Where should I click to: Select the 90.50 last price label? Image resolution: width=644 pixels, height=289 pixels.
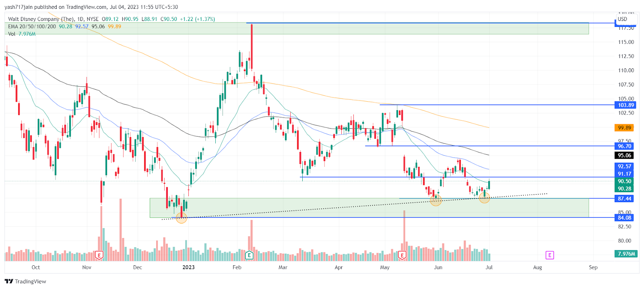tap(624, 181)
